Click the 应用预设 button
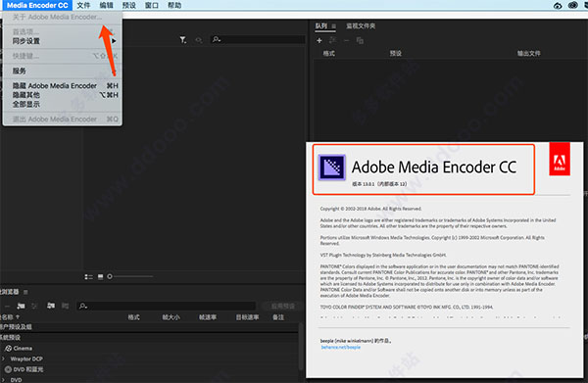Screen dimensions: 588x383 [x=283, y=307]
